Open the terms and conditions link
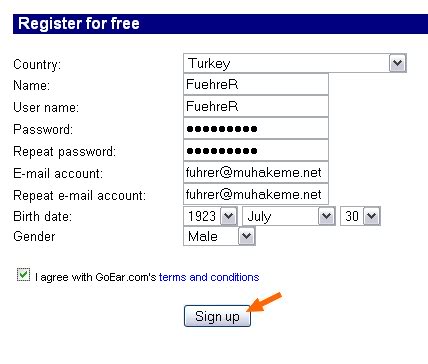 tap(209, 277)
